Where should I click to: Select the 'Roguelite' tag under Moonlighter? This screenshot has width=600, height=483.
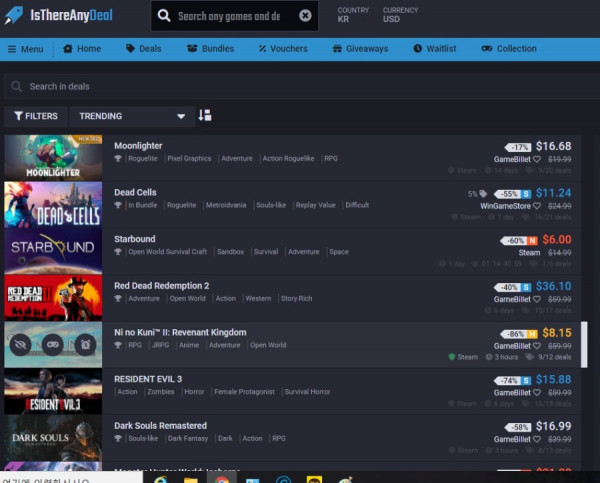[x=143, y=158]
